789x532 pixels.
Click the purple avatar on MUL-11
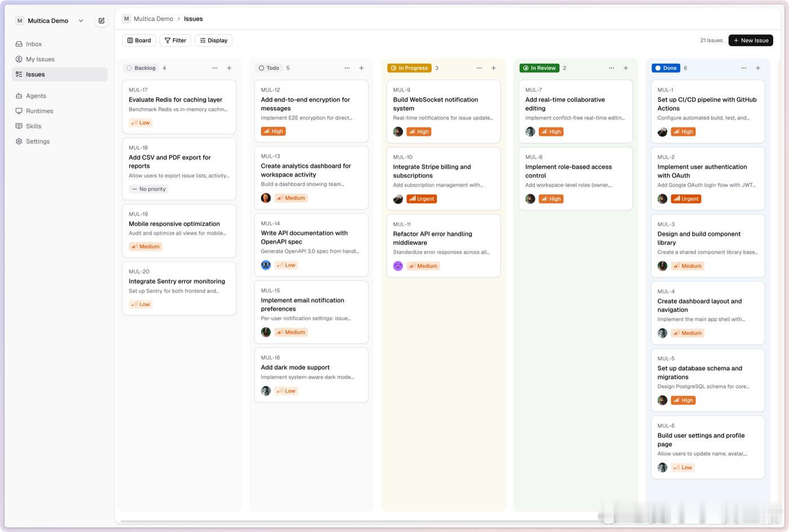[398, 266]
